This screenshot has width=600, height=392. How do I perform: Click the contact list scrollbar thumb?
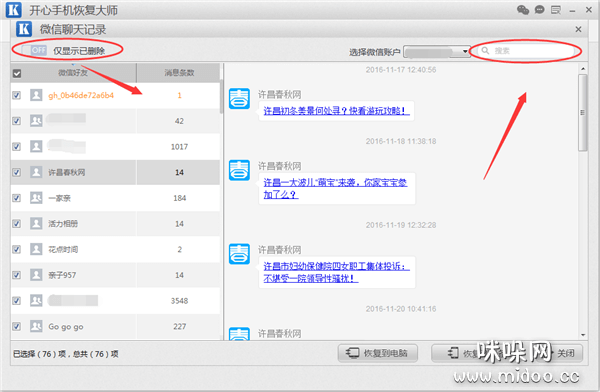221,96
